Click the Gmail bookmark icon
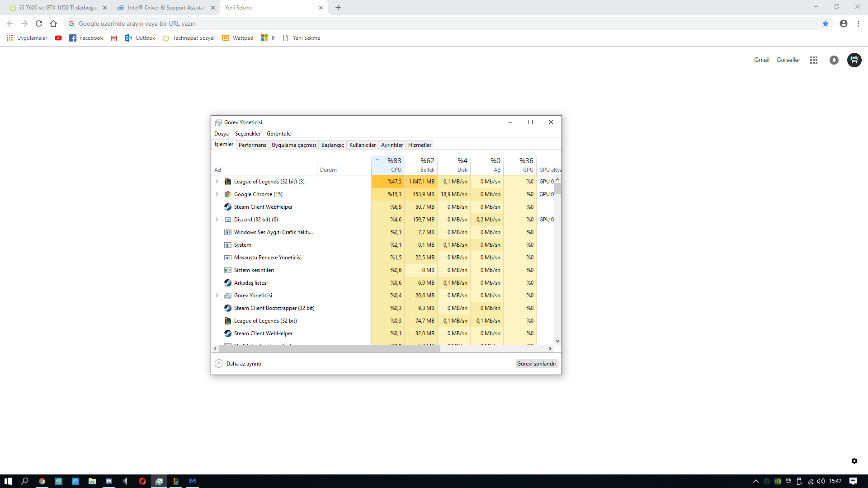Image resolution: width=868 pixels, height=488 pixels. (114, 38)
